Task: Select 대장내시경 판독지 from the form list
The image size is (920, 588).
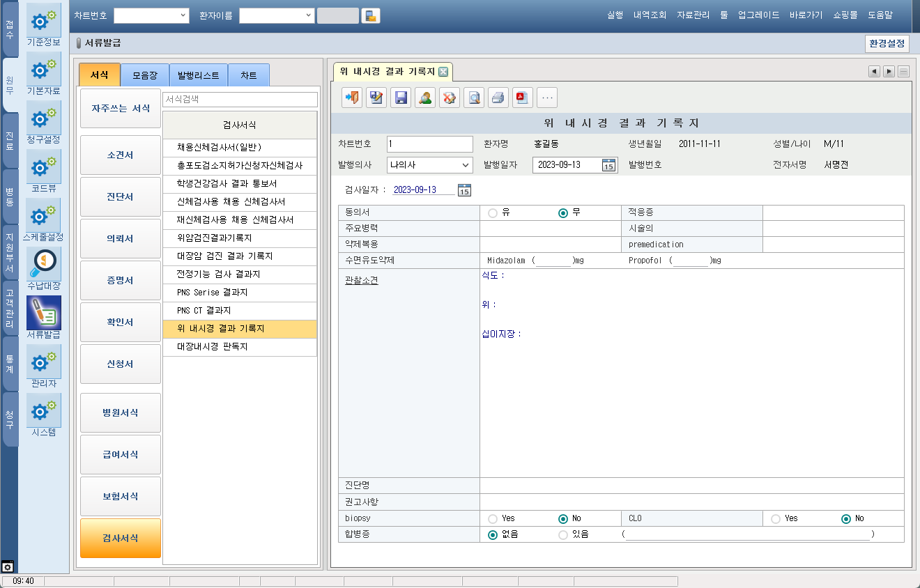Action: pos(239,346)
